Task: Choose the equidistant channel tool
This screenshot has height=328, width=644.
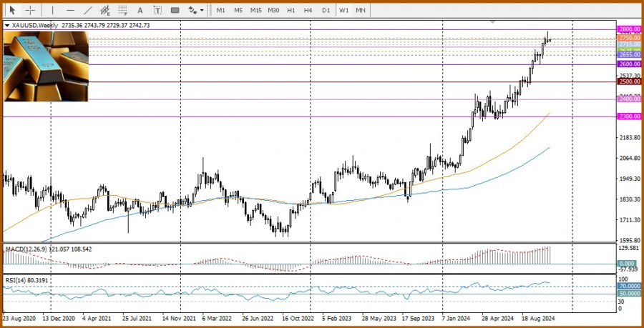Action: 105,10
